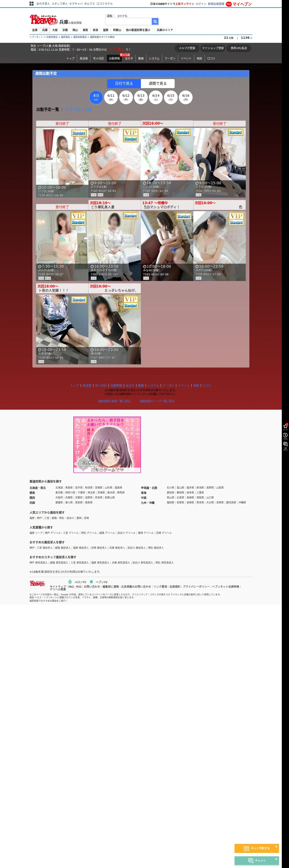Image resolution: width=289 pixels, height=868 pixels.
Task: Open the いつき(38歳) profile thumbnail
Action: click(62, 162)
